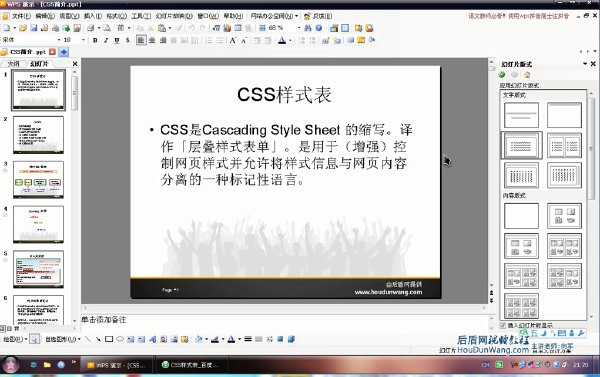Click the Decrease Font Size icon
The height and width of the screenshot is (377, 600).
[x=244, y=40]
